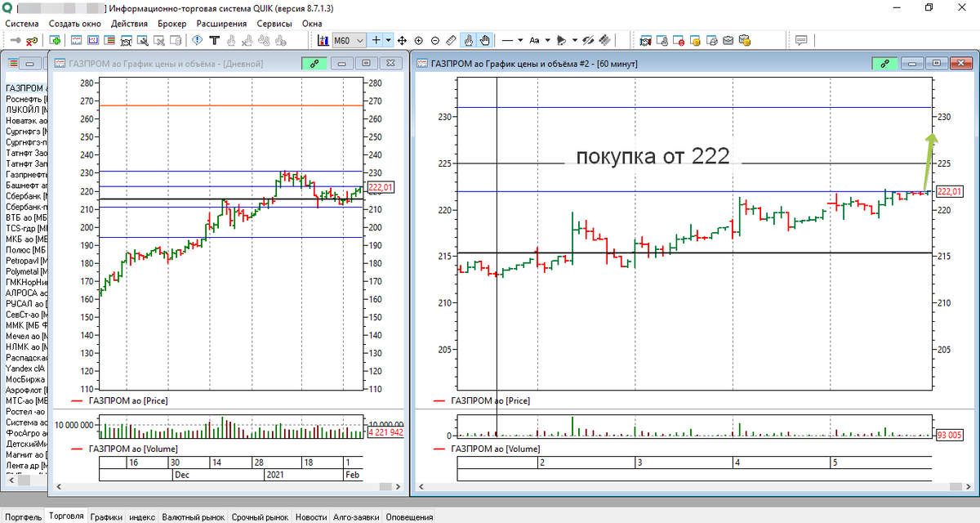
Task: Click the stacked layers icon in drawing toolbar
Action: (x=604, y=40)
